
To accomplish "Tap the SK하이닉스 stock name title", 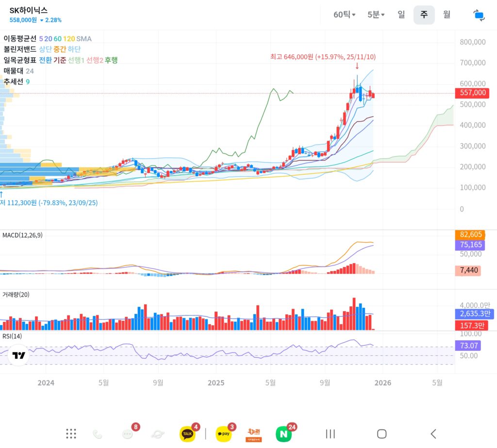I will click(x=29, y=10).
